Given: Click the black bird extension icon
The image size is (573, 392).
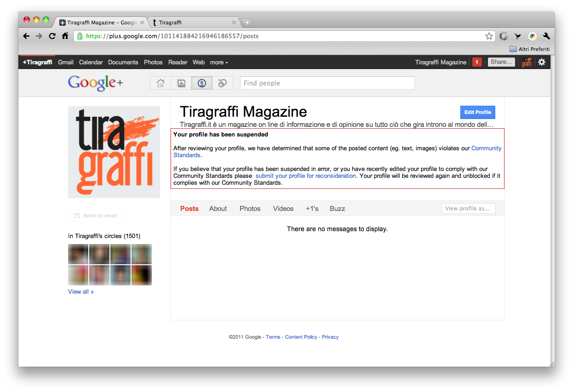Looking at the screenshot, I should [518, 36].
